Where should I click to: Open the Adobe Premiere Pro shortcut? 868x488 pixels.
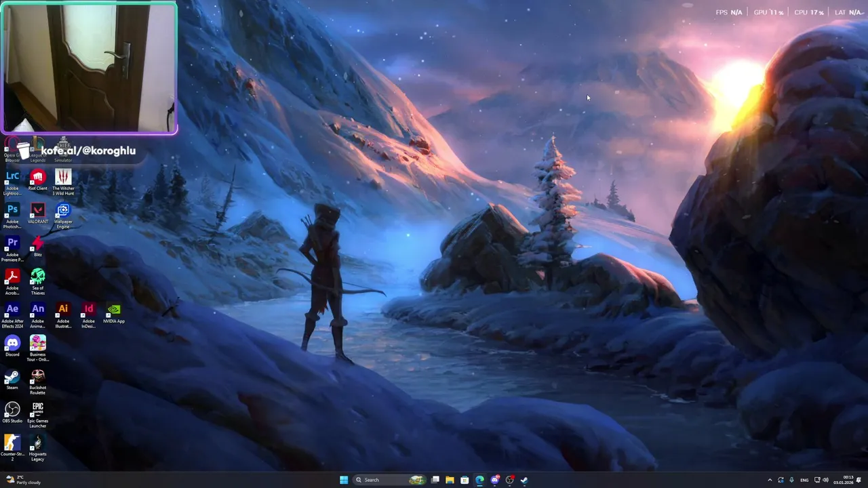[12, 249]
